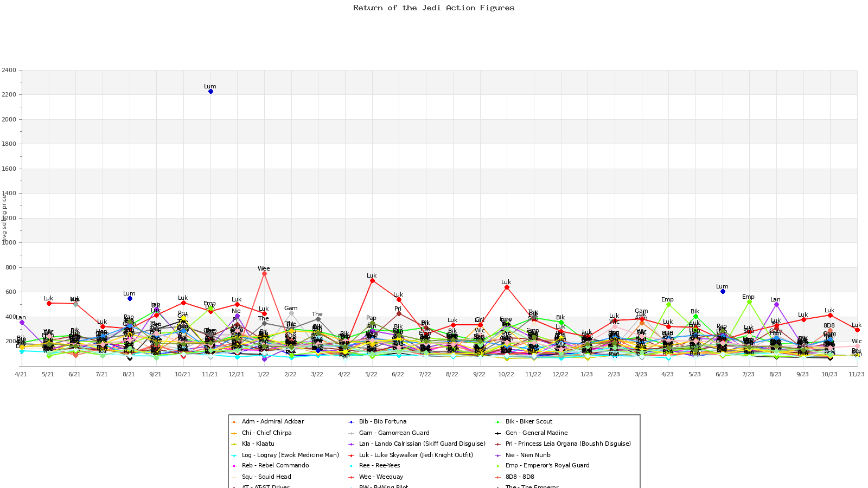The height and width of the screenshot is (488, 868).
Task: Click the x-axis label 11/21
Action: (x=210, y=374)
